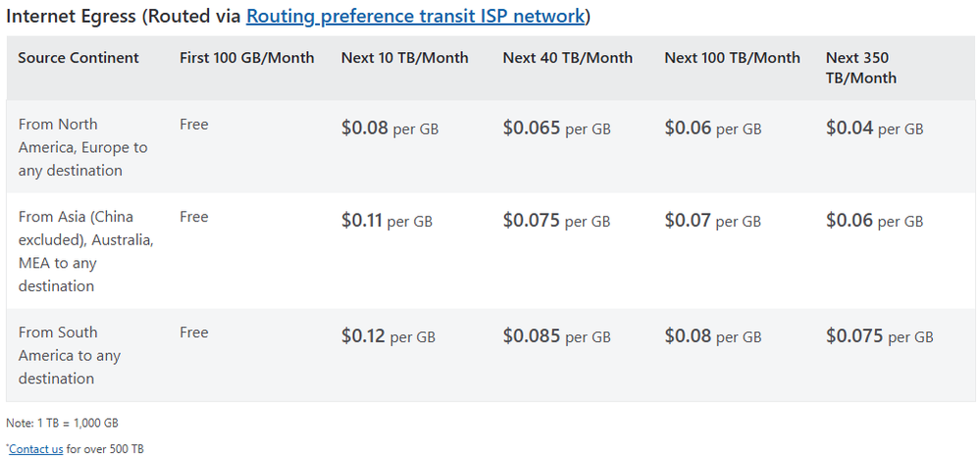Click the Next 100 TB/Month column header

(x=732, y=58)
